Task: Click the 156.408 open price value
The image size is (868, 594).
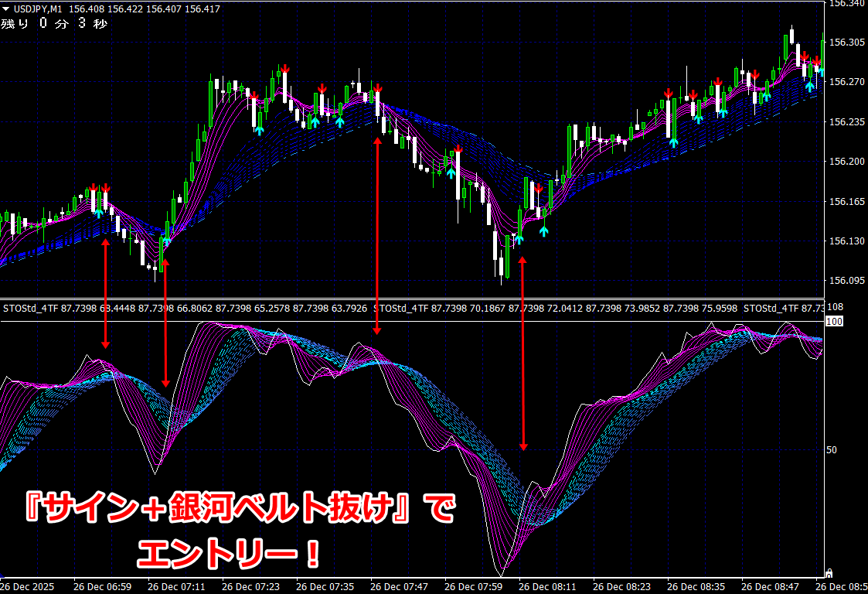Action: coord(86,9)
